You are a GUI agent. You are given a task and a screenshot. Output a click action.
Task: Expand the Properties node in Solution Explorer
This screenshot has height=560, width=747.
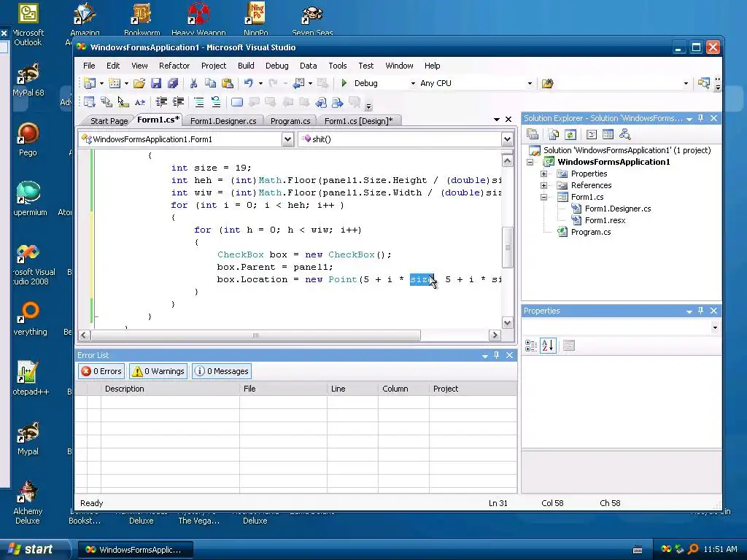(543, 174)
